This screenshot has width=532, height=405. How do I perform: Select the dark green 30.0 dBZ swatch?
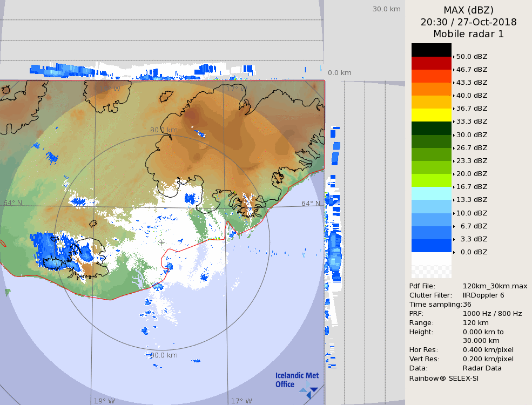point(431,128)
